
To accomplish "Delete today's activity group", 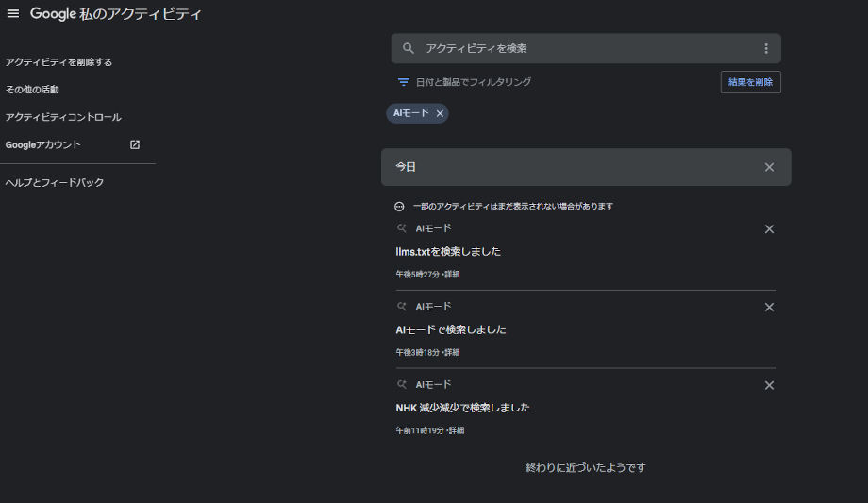I will [x=769, y=167].
